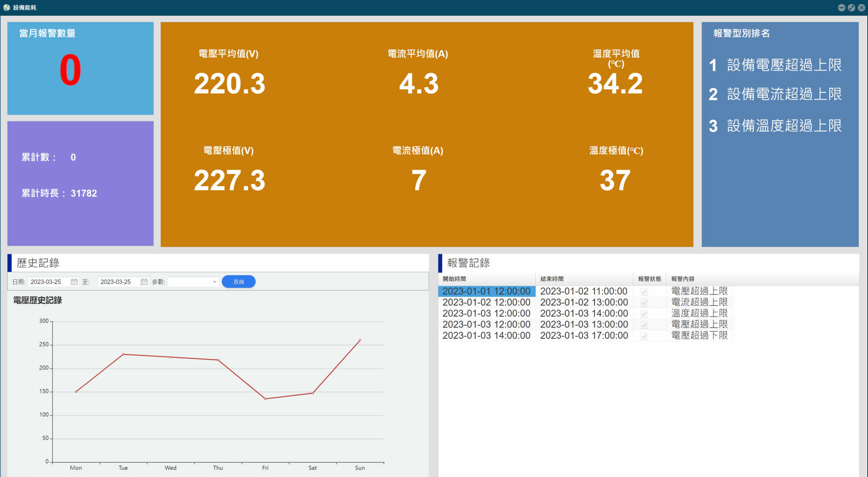The width and height of the screenshot is (868, 477).
Task: Maximize the 設備能耗 window
Action: (851, 8)
